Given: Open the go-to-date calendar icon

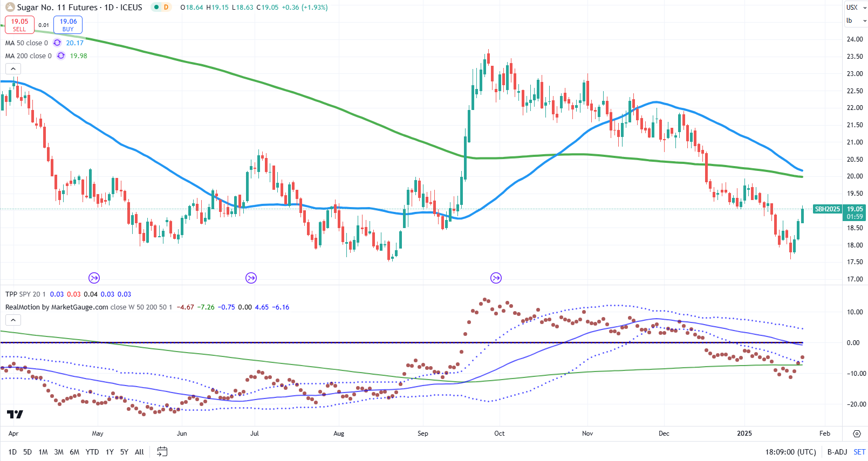Looking at the screenshot, I should tap(162, 452).
